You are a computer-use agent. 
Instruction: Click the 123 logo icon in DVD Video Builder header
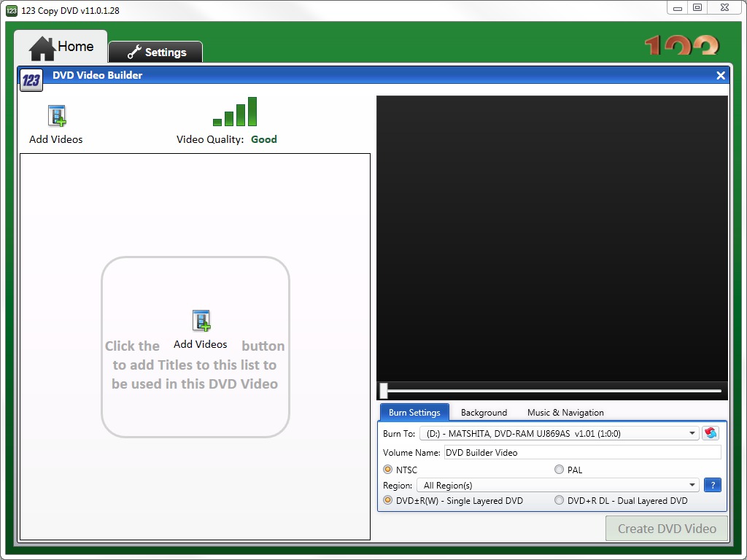(31, 80)
